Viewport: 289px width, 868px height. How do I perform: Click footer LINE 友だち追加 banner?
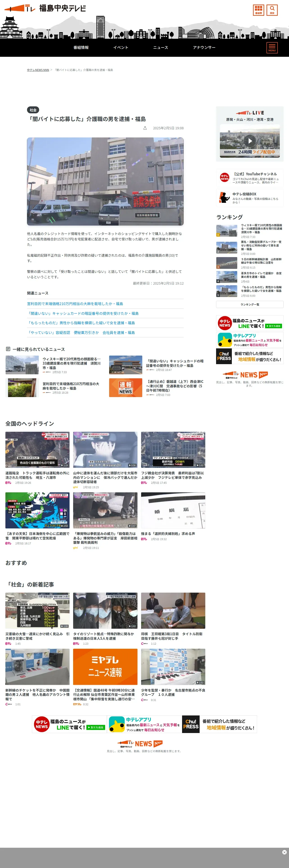[69, 724]
